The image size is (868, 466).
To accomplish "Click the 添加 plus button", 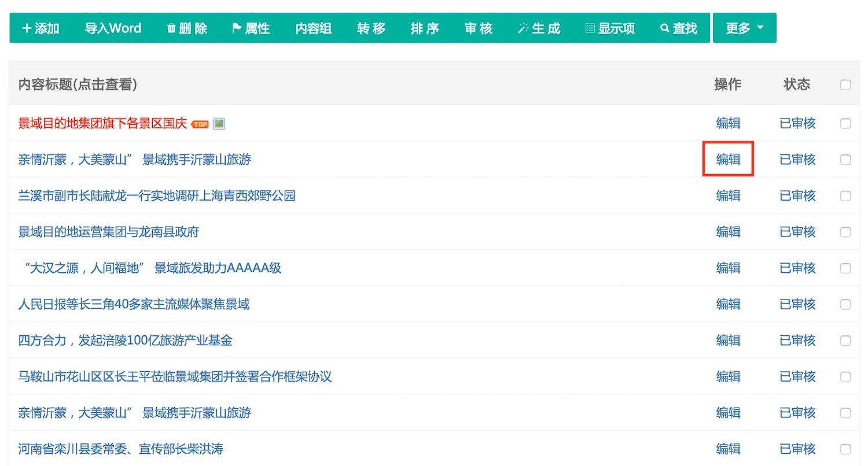I will click(x=41, y=28).
